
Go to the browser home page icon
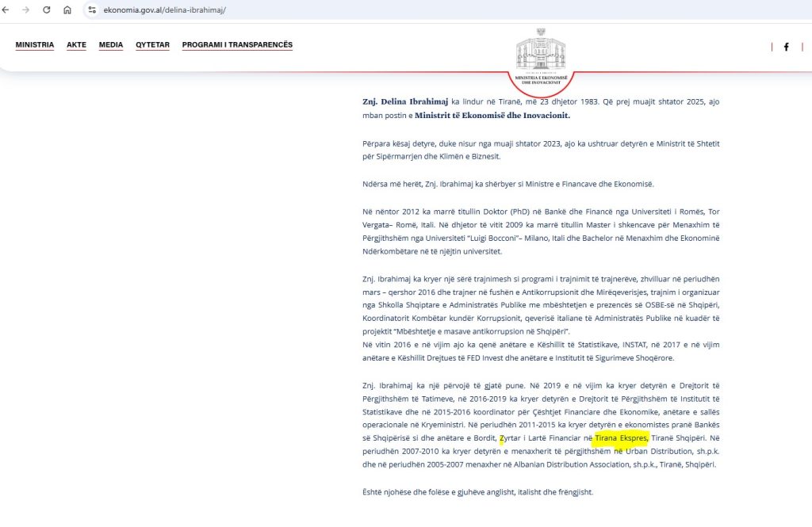coord(67,10)
